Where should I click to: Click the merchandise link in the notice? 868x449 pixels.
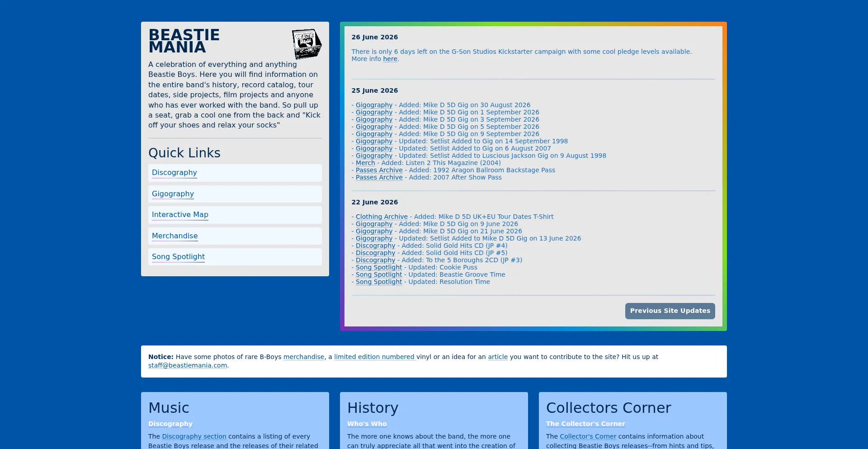[304, 357]
